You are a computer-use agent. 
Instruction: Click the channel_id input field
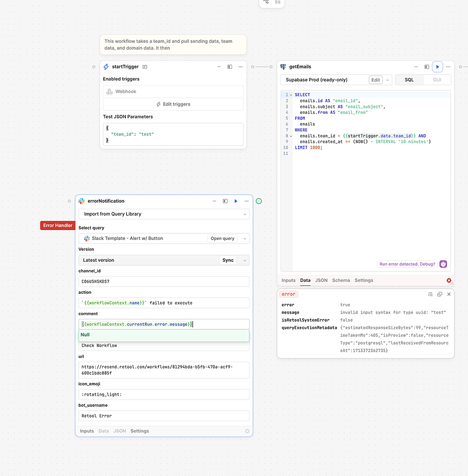[164, 281]
